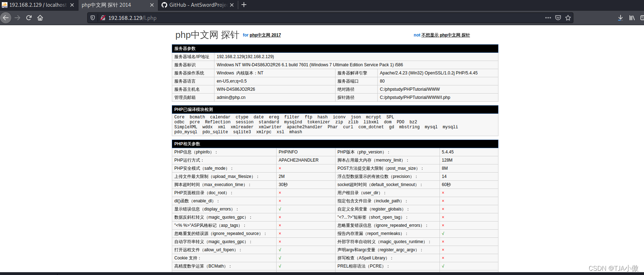Switch to the GitHub AntSwordProject tab
The width and height of the screenshot is (644, 275).
click(198, 5)
